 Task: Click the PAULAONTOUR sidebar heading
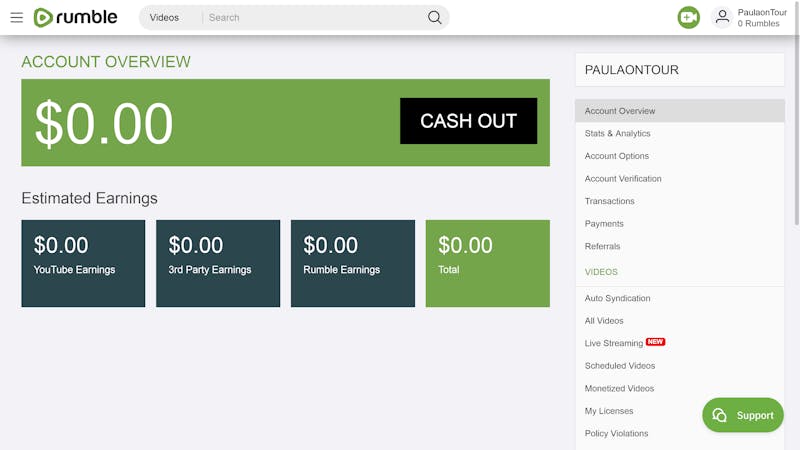click(632, 70)
